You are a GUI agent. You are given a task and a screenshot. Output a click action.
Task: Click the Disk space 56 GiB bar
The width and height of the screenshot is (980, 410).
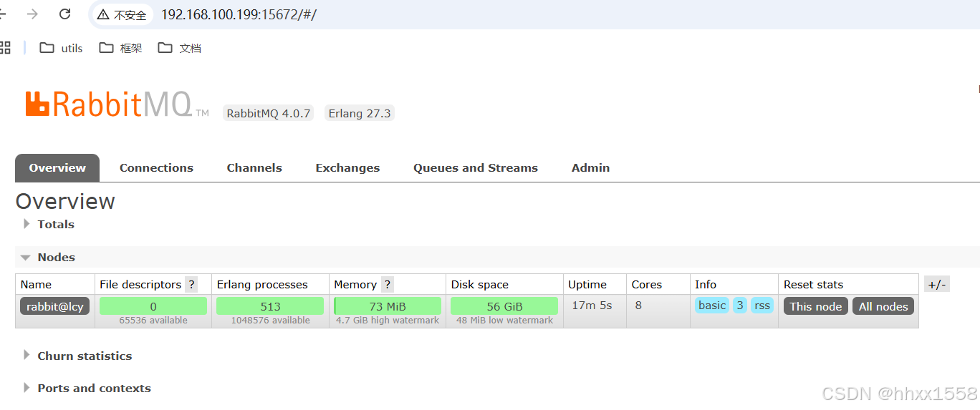(x=504, y=306)
